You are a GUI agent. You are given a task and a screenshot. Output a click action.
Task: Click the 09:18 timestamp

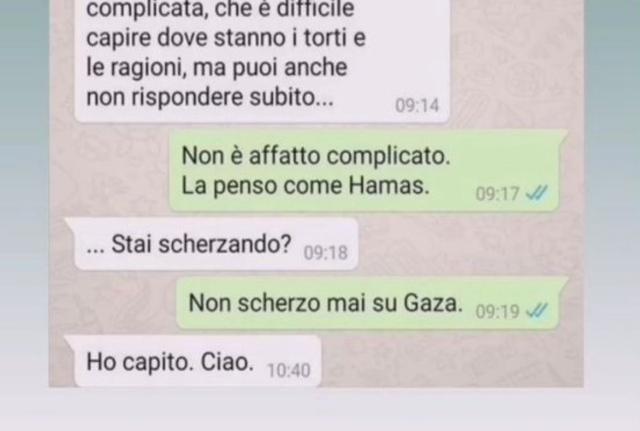point(325,253)
